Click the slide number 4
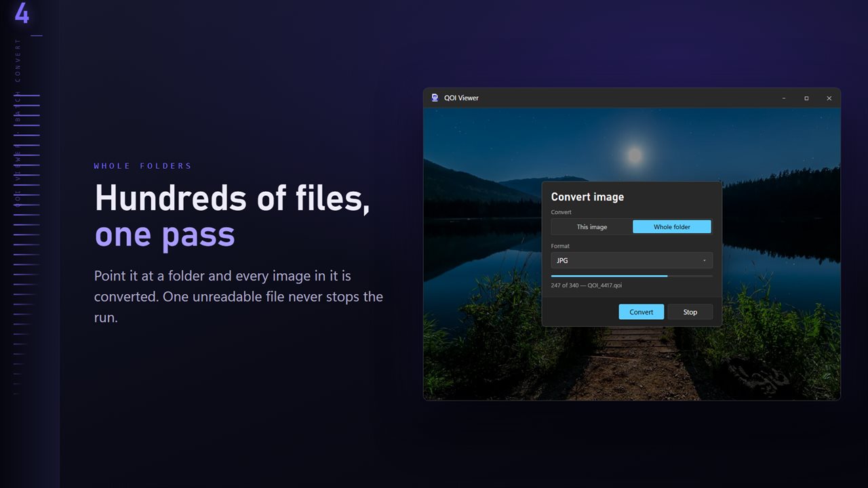 point(22,13)
